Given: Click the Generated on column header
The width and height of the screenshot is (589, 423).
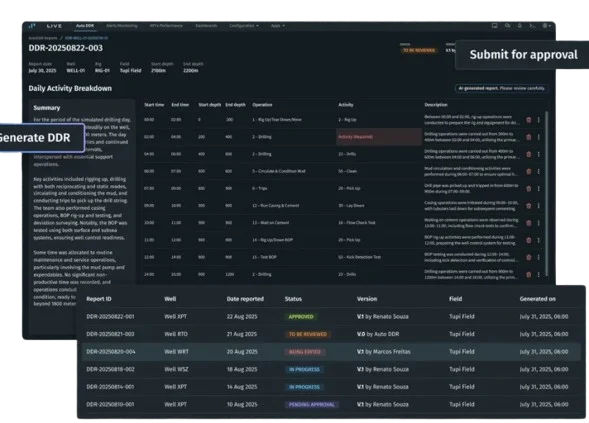Looking at the screenshot, I should tap(538, 299).
